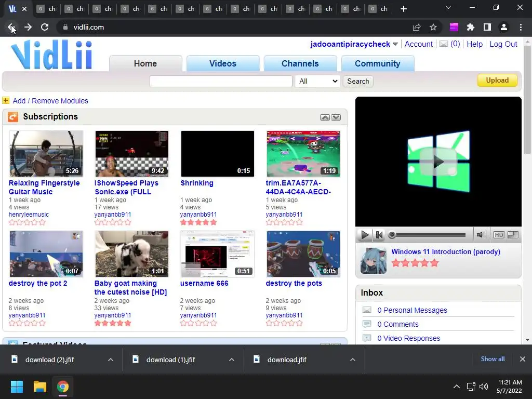
Task: Open 0 Personal Messages in Inbox
Action: click(x=412, y=310)
